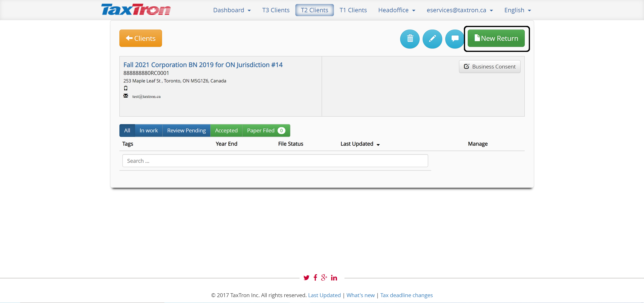Screen dimensions: 644x303
Task: Expand the Dashboard dropdown menu
Action: [232, 10]
